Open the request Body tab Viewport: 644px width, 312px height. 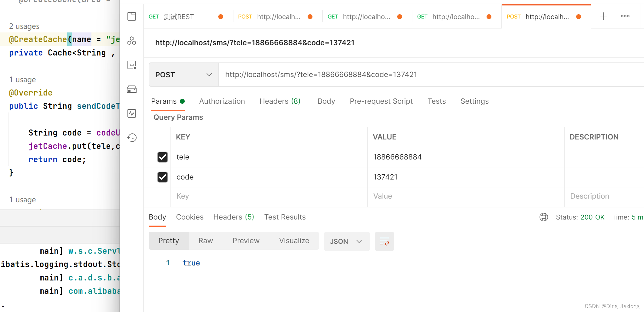pyautogui.click(x=326, y=101)
